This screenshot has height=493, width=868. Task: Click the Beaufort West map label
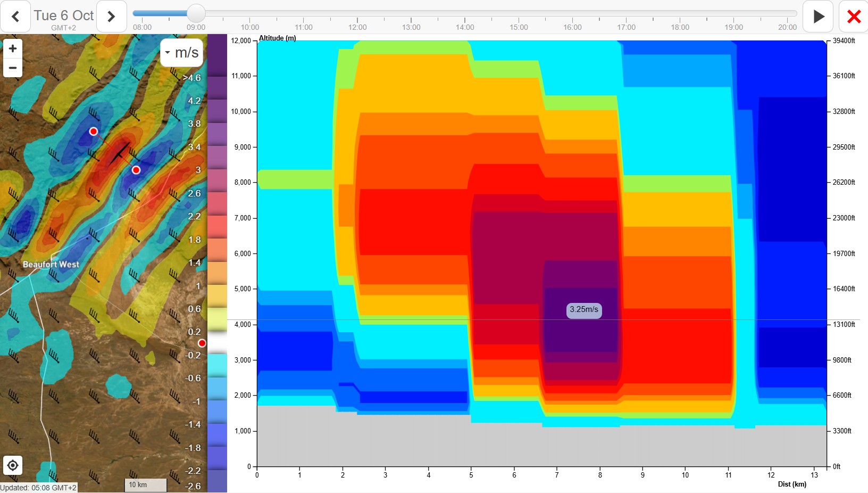click(51, 264)
